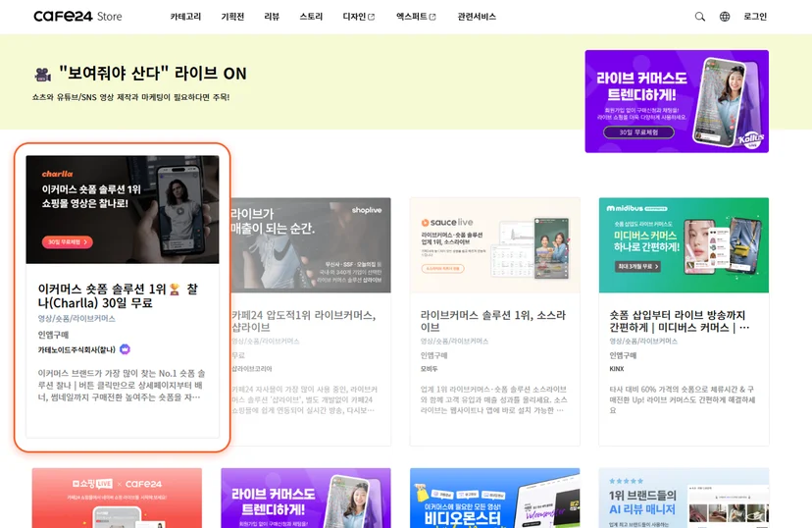Click the Cafe24 Store logo

(77, 17)
